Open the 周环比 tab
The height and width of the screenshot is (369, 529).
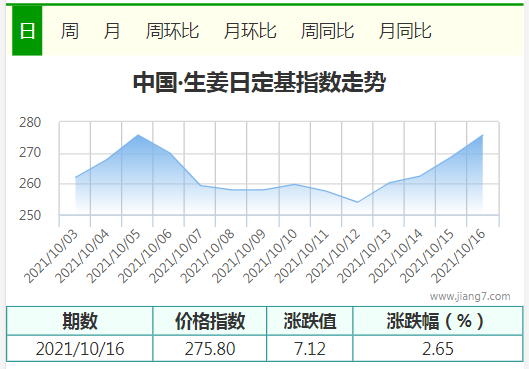pyautogui.click(x=172, y=31)
